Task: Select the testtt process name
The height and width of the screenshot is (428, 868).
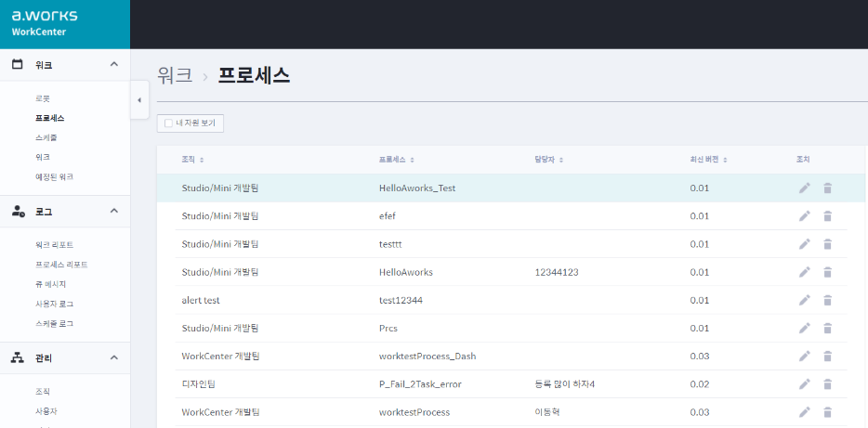Action: pyautogui.click(x=390, y=244)
